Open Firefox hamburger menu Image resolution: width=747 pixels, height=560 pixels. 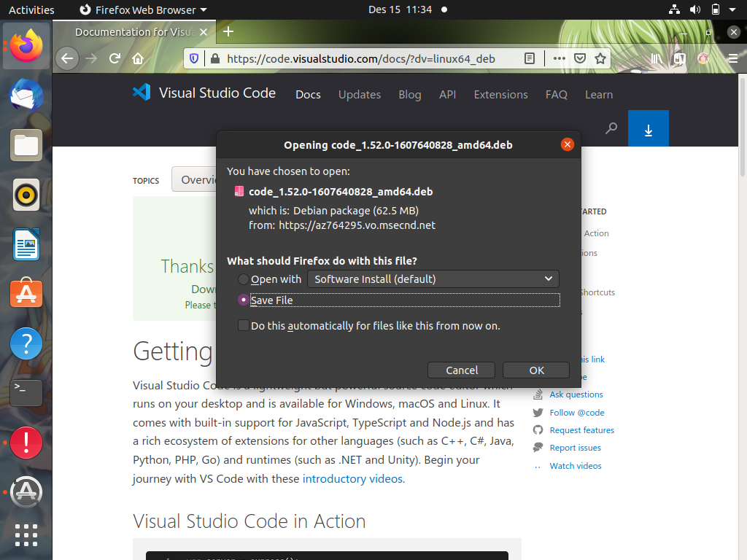pyautogui.click(x=733, y=58)
